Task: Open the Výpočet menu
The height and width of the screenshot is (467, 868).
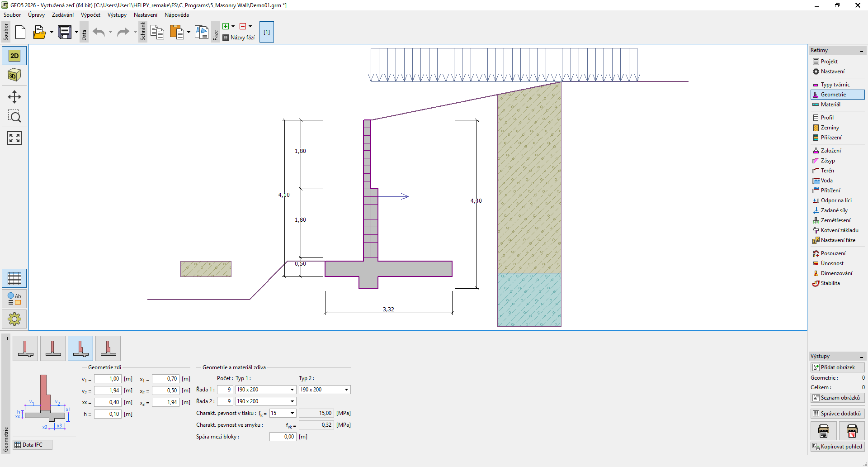Action: pos(90,15)
